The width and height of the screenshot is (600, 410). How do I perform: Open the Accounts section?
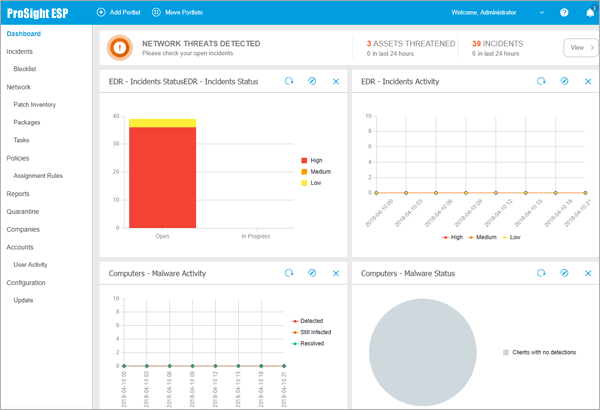pos(20,247)
